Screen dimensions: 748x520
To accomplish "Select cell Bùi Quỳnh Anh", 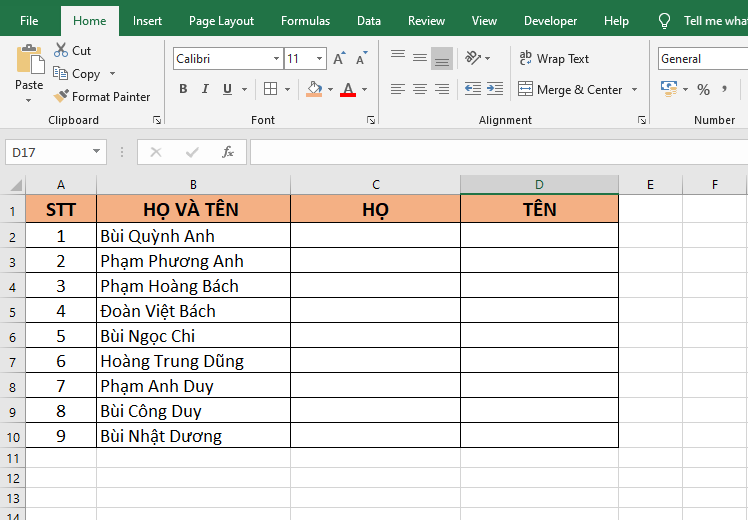I will (193, 236).
